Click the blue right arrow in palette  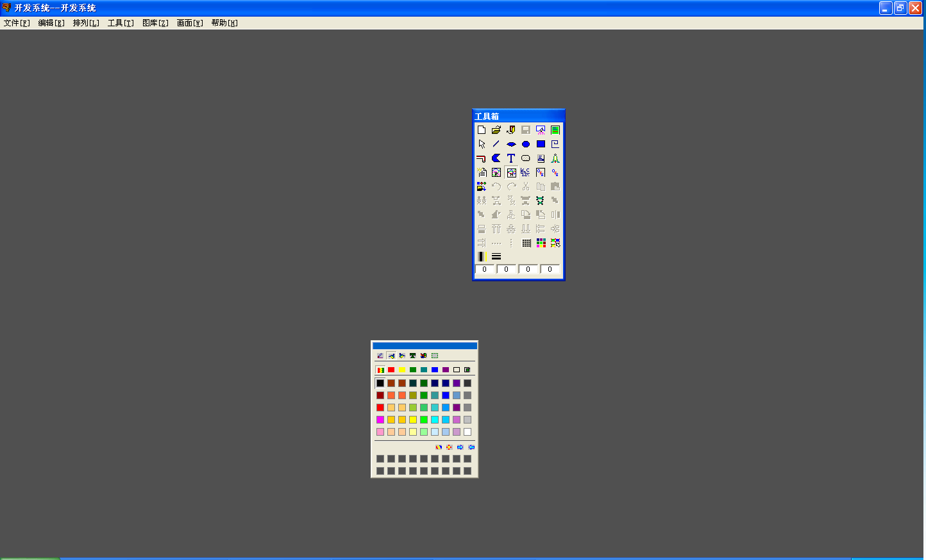point(460,447)
